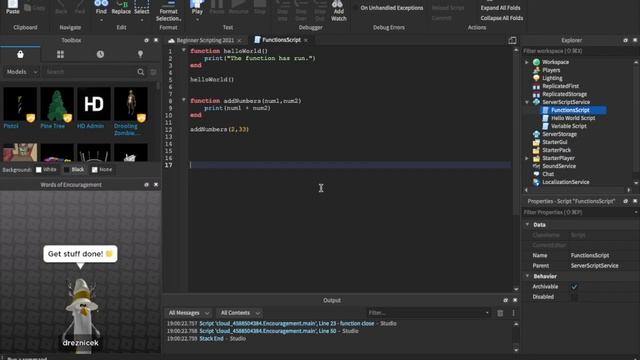The width and height of the screenshot is (640, 360).
Task: Open the Toolbox Recent clock tab
Action: click(100, 54)
